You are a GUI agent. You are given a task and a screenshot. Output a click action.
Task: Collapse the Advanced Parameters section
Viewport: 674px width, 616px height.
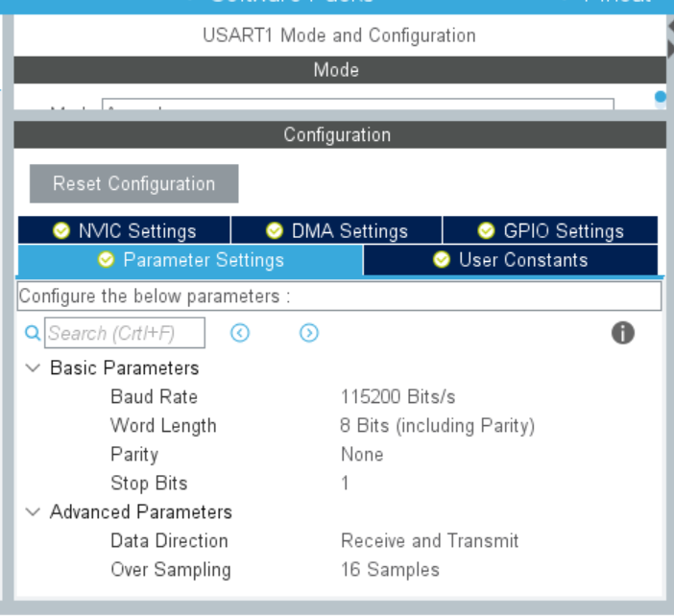[34, 512]
